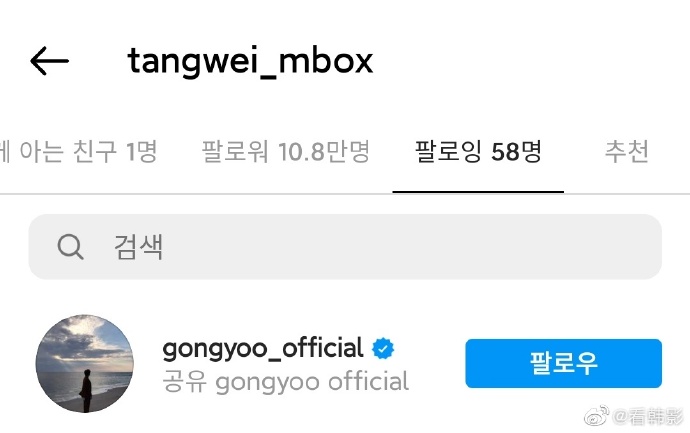Click the 58명 following count
The width and height of the screenshot is (690, 433).
tap(516, 151)
